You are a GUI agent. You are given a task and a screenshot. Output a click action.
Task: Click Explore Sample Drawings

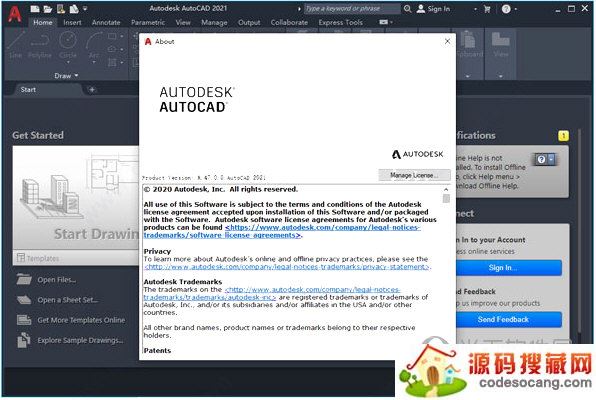click(x=80, y=340)
